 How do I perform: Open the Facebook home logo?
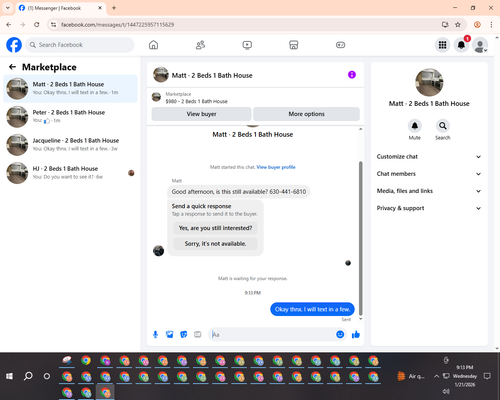[x=14, y=45]
